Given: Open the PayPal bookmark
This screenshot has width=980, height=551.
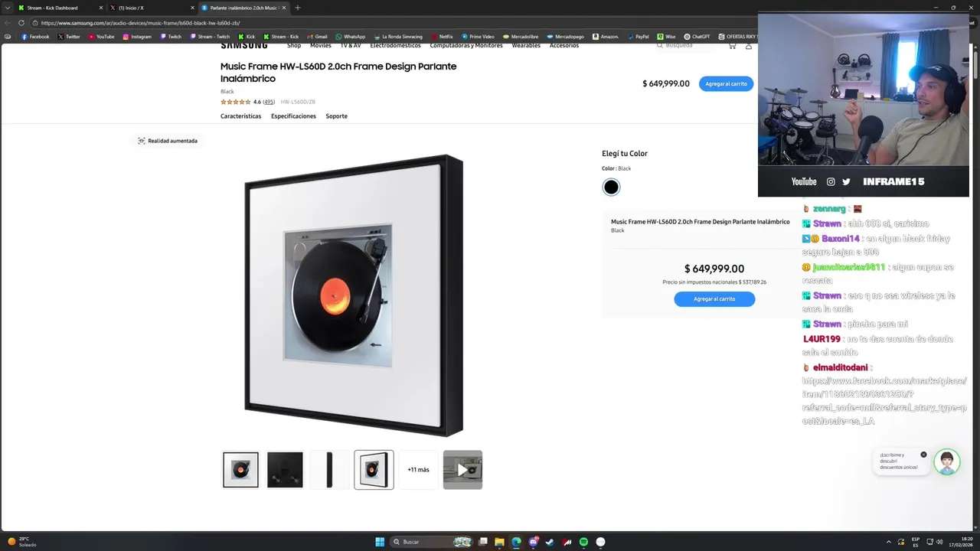Looking at the screenshot, I should pos(638,37).
